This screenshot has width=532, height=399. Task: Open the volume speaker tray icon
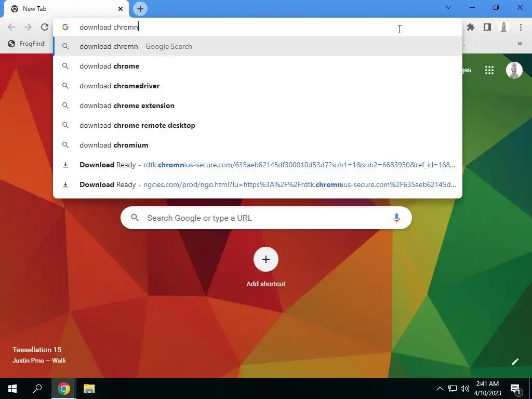(465, 389)
